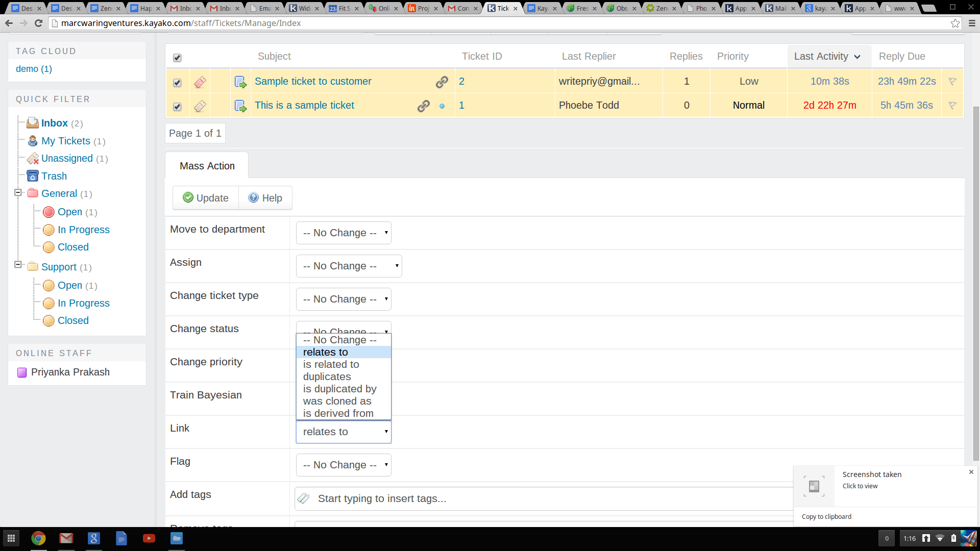Click the Update button

click(206, 198)
